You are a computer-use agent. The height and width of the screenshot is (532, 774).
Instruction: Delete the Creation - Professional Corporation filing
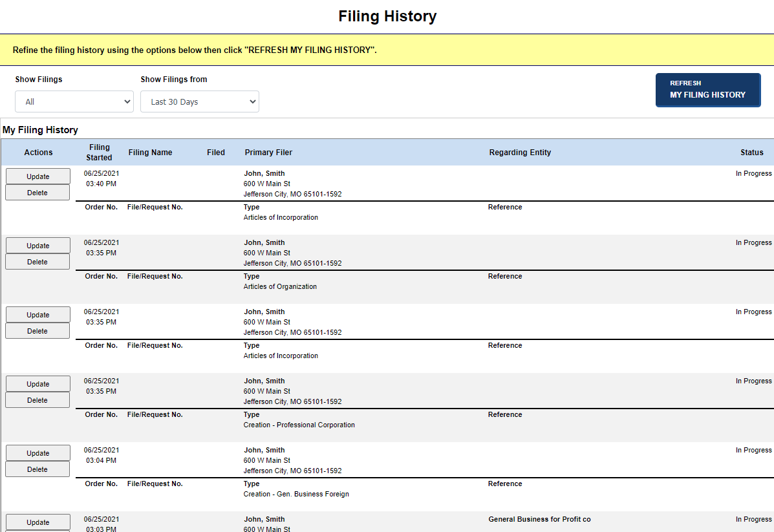click(x=38, y=399)
